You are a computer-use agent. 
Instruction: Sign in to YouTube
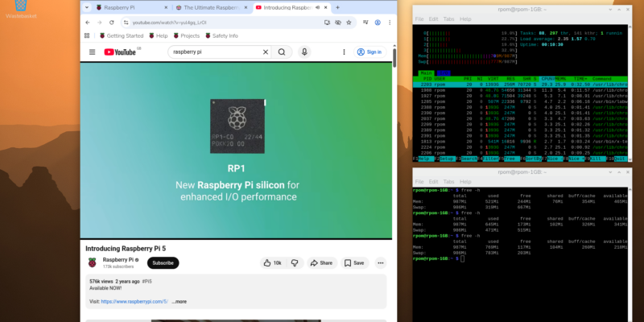point(369,52)
